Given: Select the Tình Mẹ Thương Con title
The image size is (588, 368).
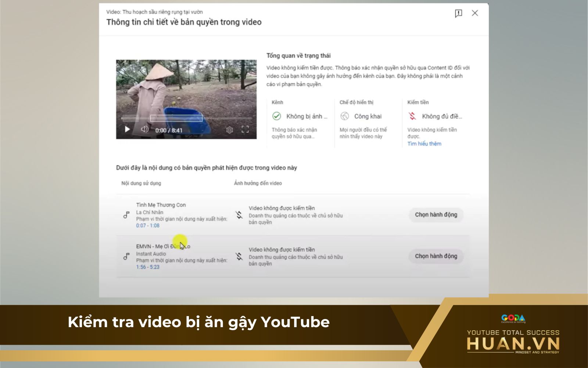Looking at the screenshot, I should pos(161,205).
